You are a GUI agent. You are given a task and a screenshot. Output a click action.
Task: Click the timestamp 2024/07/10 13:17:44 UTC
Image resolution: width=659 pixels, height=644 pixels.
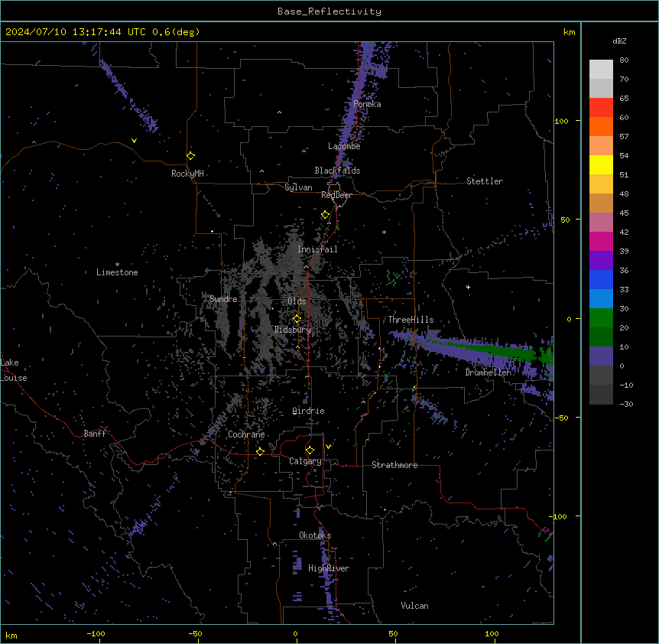[76, 32]
